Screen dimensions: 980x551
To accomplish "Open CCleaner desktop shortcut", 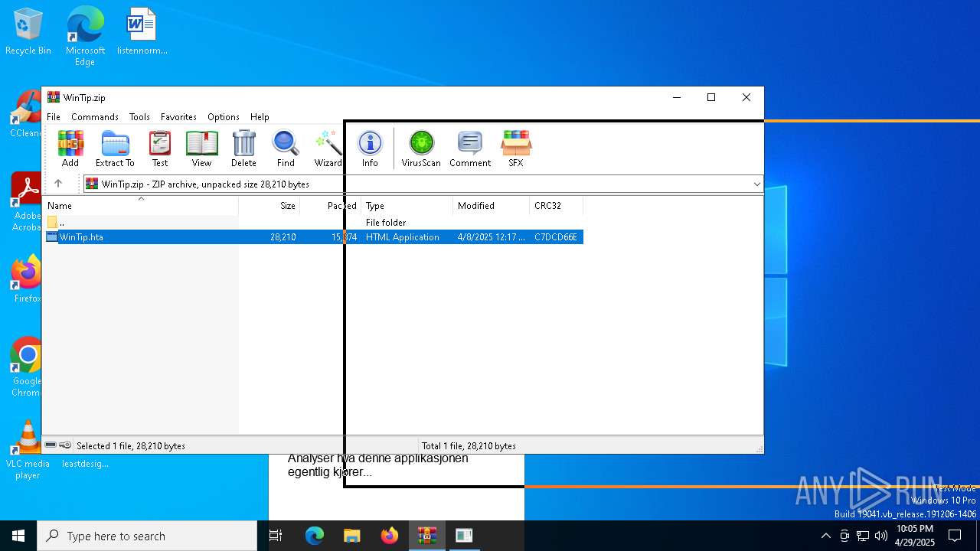I will [28, 115].
